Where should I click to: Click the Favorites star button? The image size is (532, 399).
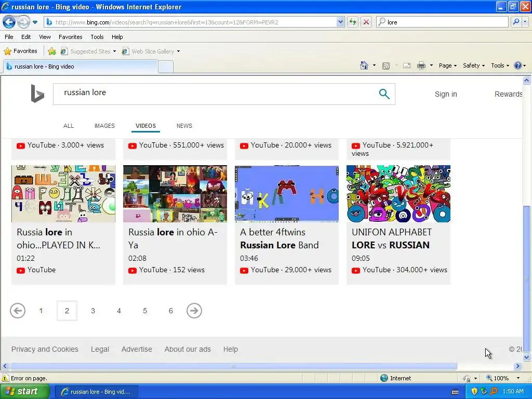(20, 51)
